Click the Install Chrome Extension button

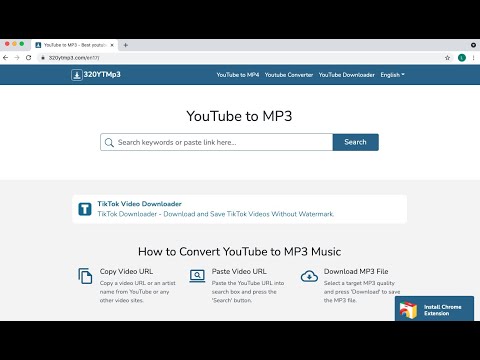point(434,309)
